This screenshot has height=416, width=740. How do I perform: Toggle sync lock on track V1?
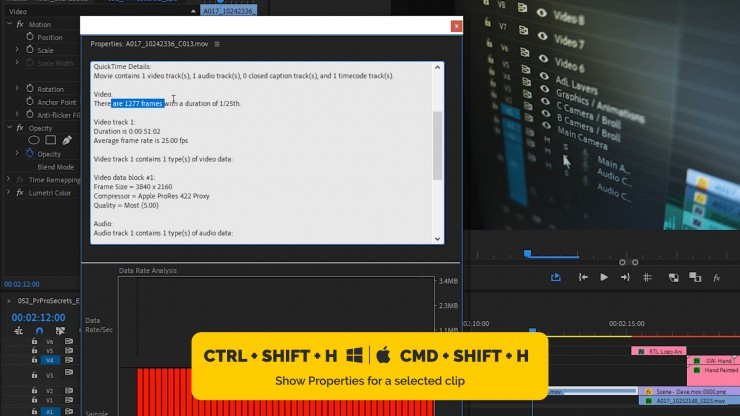69,400
